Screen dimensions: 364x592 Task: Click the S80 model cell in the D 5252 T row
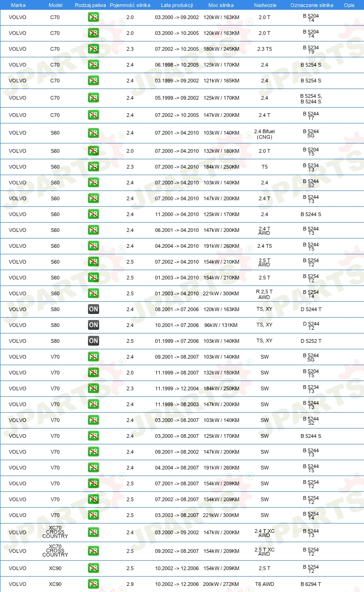[55, 341]
